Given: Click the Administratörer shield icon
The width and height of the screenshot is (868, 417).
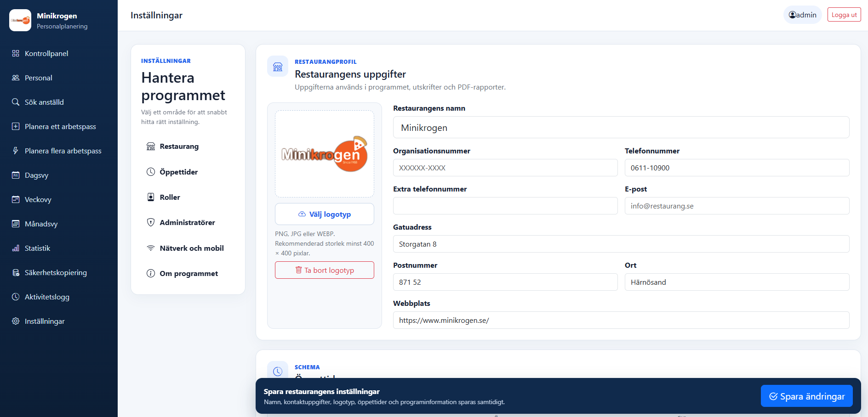Looking at the screenshot, I should [151, 222].
